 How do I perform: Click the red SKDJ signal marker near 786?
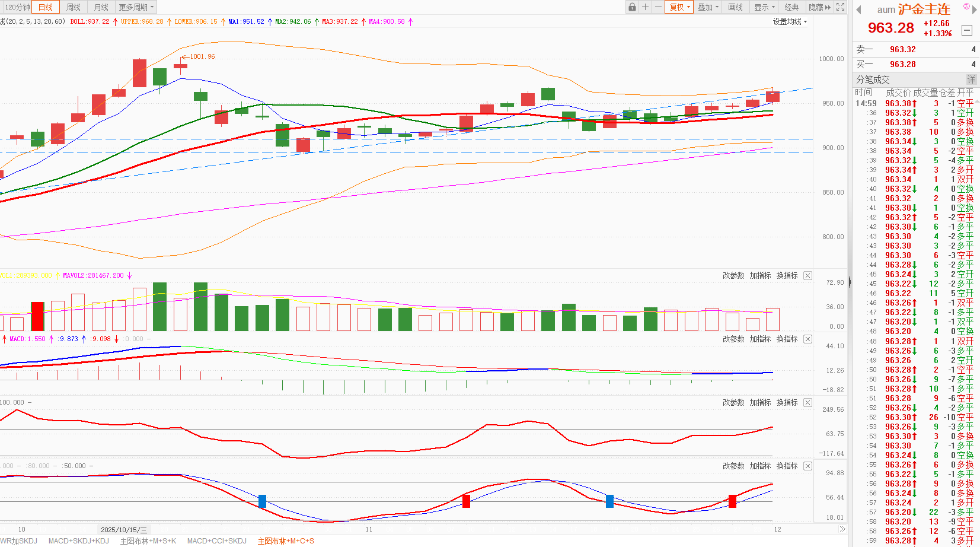click(466, 501)
